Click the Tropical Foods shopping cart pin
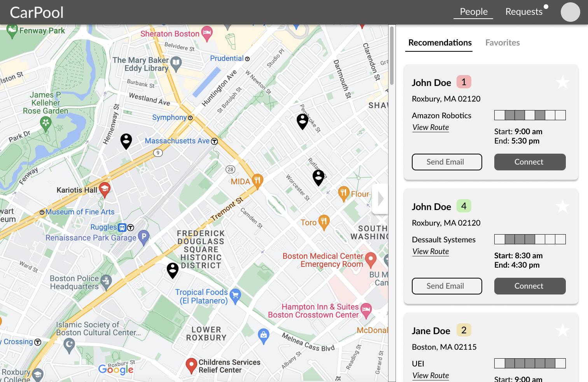Screen dimensions: 588x382 pyautogui.click(x=235, y=296)
